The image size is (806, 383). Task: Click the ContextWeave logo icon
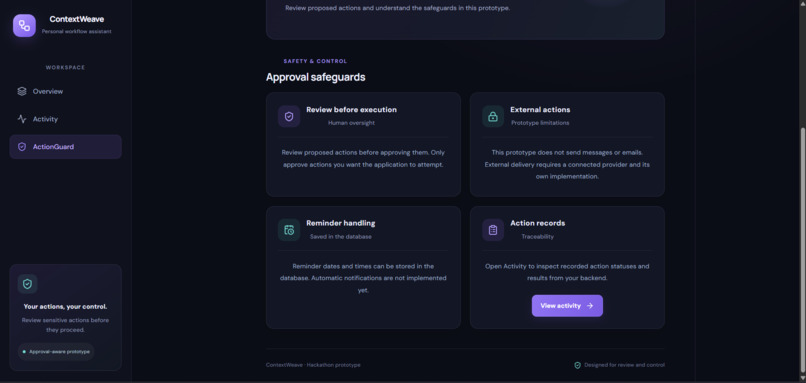point(24,26)
